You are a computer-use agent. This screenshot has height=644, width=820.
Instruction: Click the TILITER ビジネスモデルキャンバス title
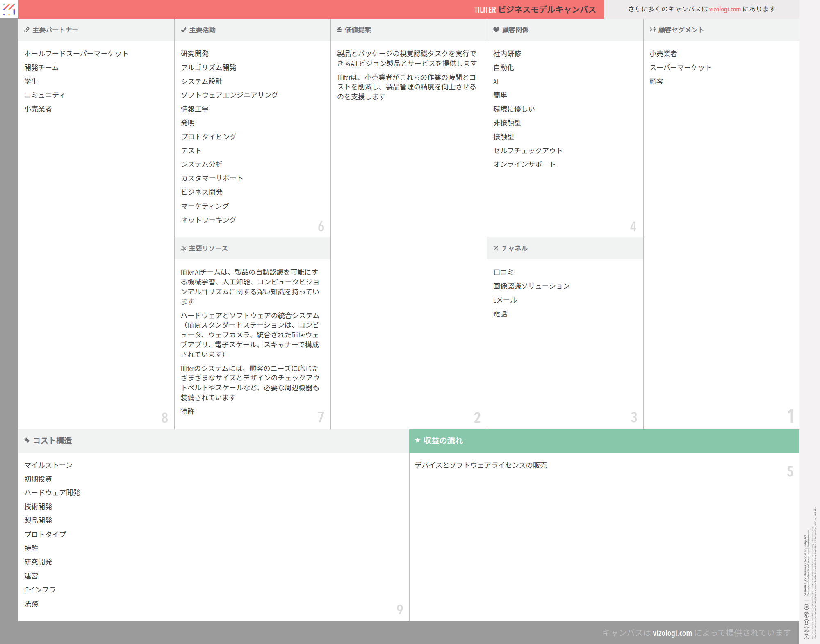(535, 9)
